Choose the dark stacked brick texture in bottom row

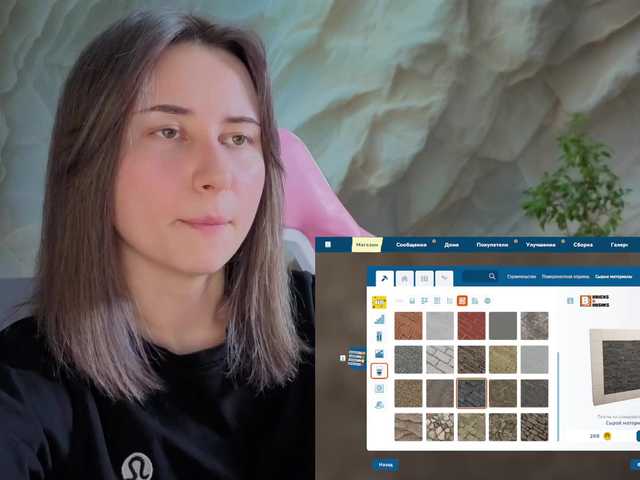click(x=535, y=427)
